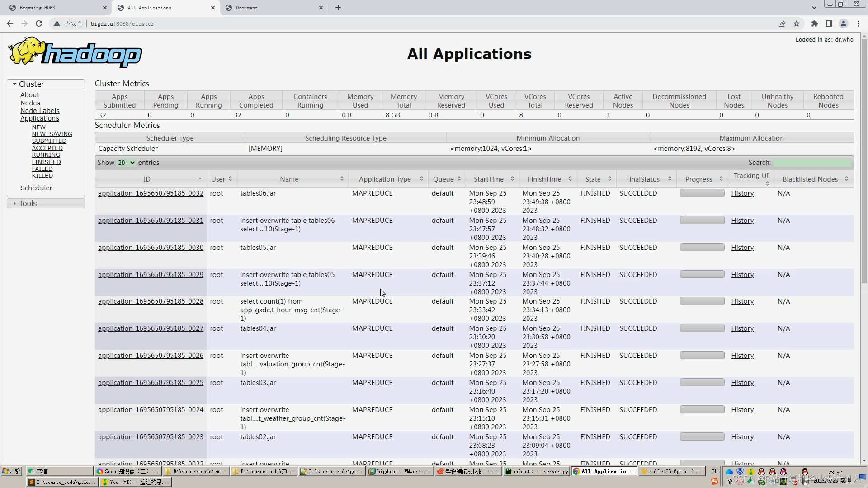This screenshot has width=868, height=488.
Task: Click the sort icon on the StartTime column
Action: 512,179
